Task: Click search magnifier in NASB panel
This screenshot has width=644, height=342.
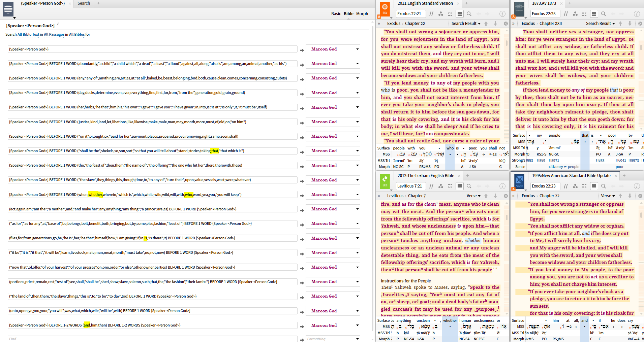Action: pyautogui.click(x=604, y=186)
